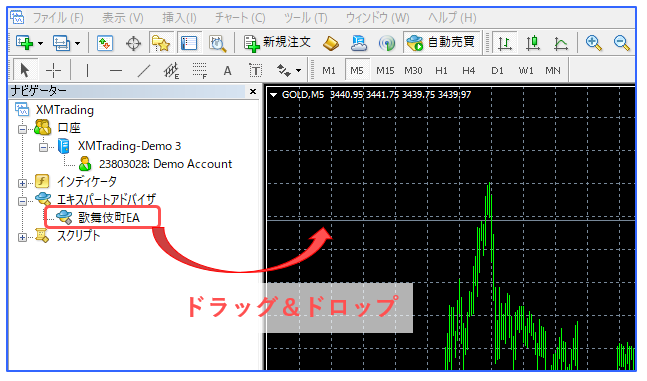This screenshot has width=647, height=381.
Task: Pick the vertical line drawing tool
Action: 87,71
